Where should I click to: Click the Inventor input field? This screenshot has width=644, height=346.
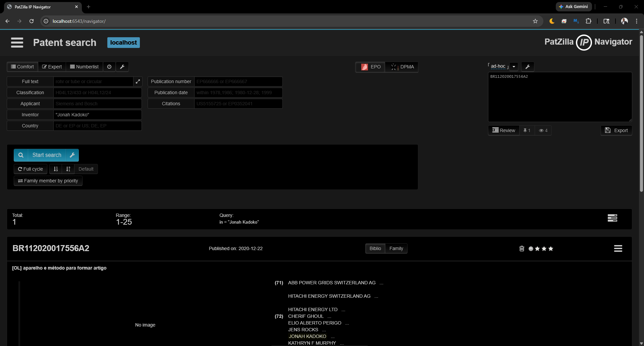click(x=97, y=115)
